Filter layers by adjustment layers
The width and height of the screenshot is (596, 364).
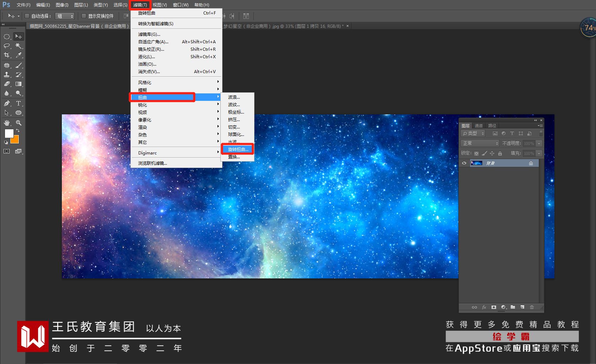504,134
